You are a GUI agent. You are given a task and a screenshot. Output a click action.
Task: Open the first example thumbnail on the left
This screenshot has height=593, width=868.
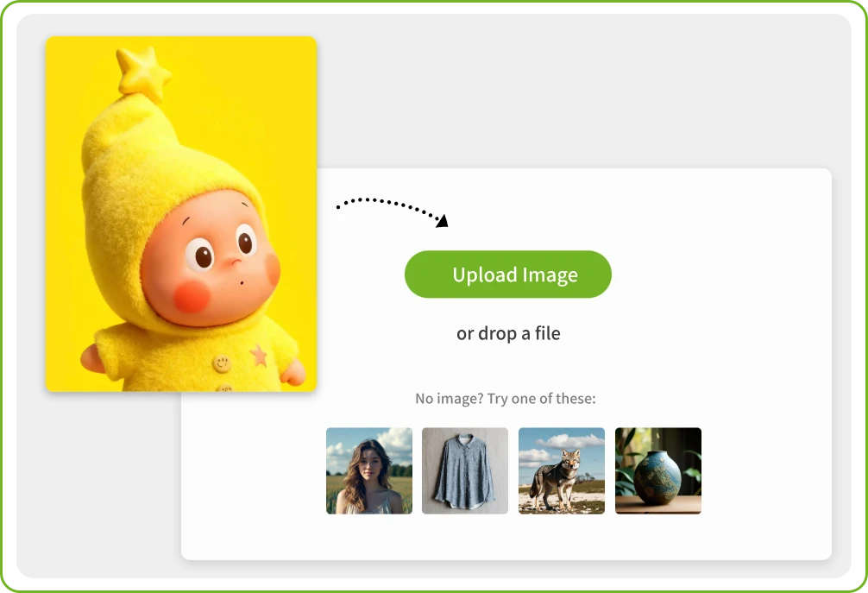point(368,470)
